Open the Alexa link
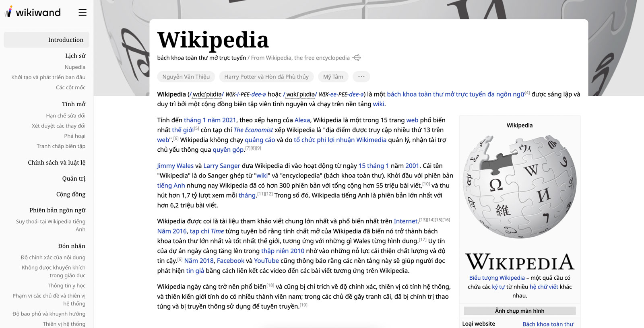Screen dimensions: 644x328 click(302, 120)
